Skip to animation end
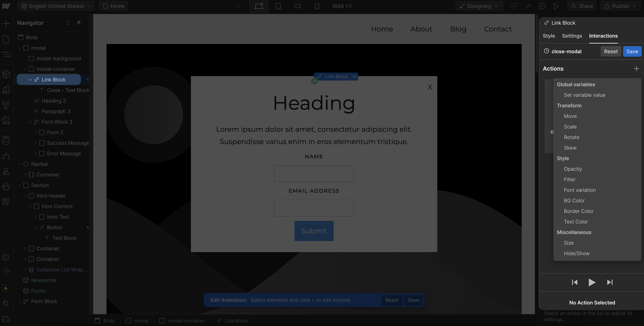 610,282
